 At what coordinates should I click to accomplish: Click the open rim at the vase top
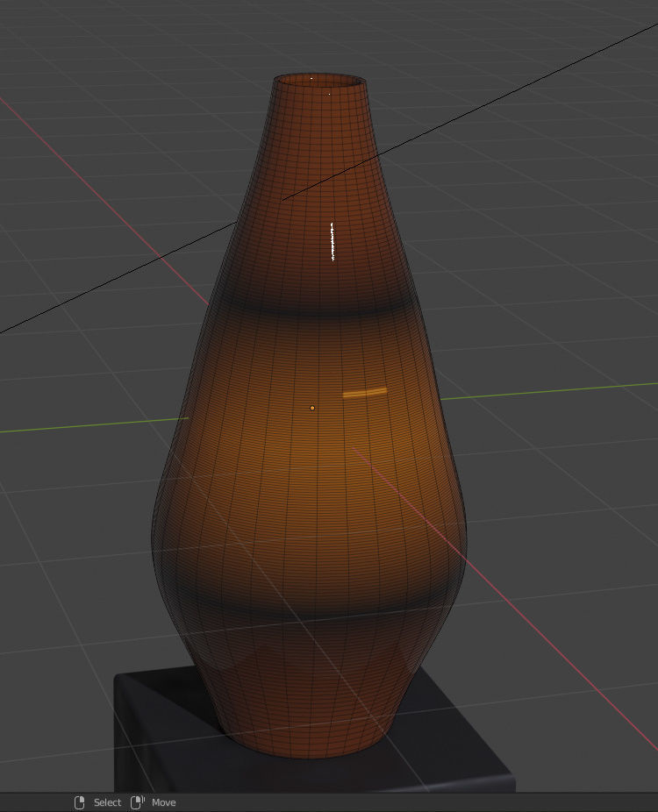319,82
